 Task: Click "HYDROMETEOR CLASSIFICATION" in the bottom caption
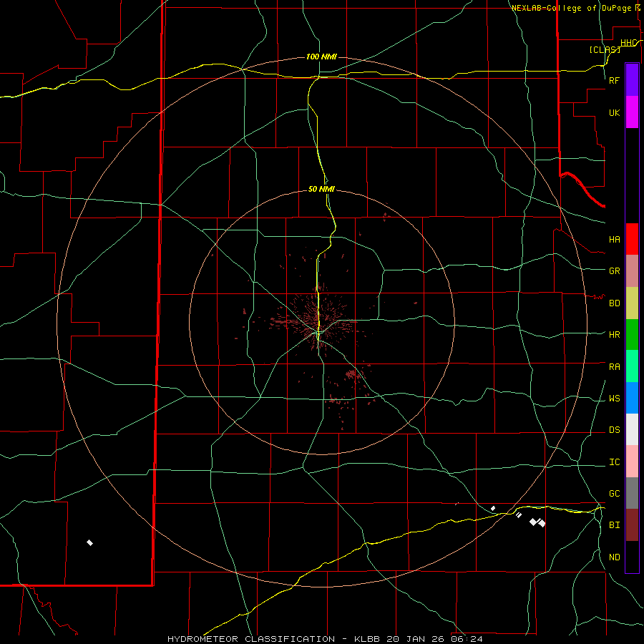251,639
